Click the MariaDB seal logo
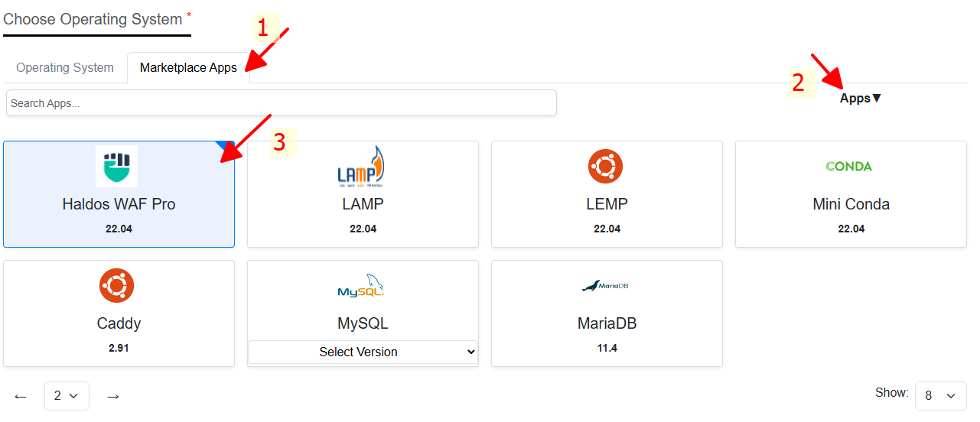 point(605,286)
